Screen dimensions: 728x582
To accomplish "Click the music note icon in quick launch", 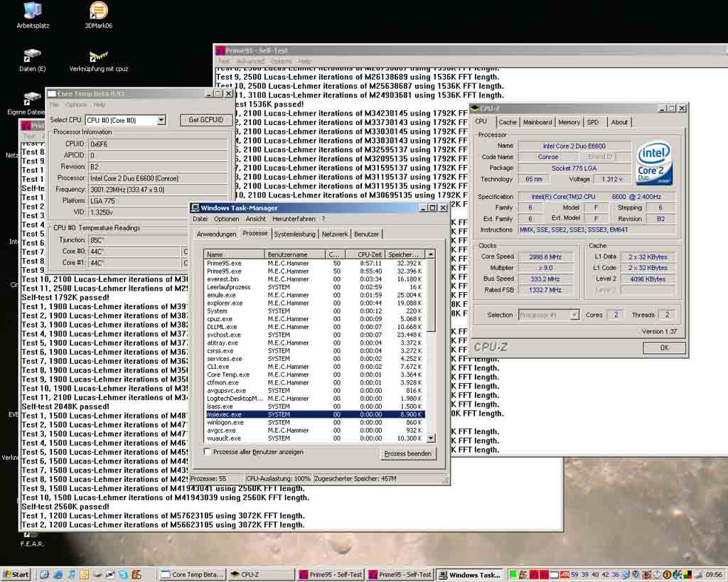I will 71,575.
